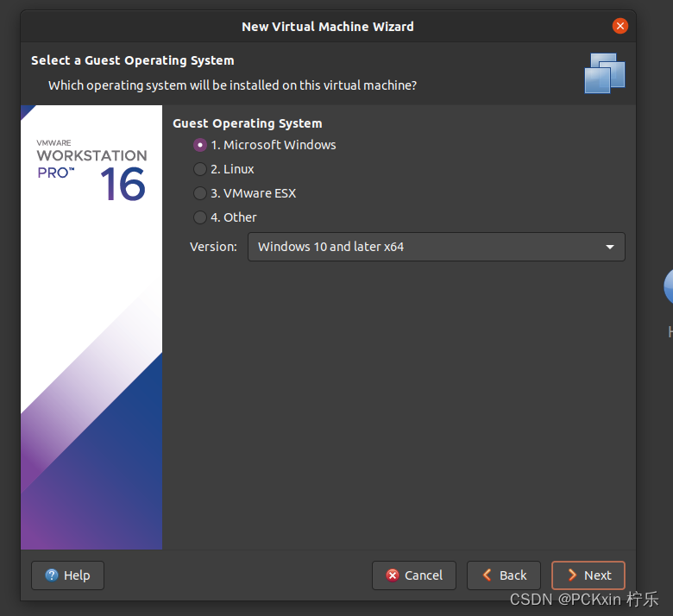Click the 'Select a Guest Operating System' title

(x=133, y=60)
